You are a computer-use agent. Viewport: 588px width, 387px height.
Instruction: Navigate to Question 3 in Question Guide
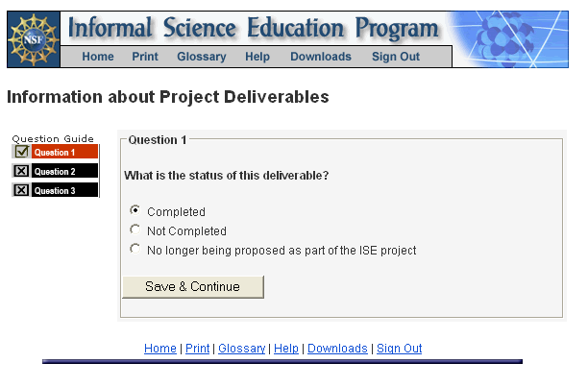64,190
